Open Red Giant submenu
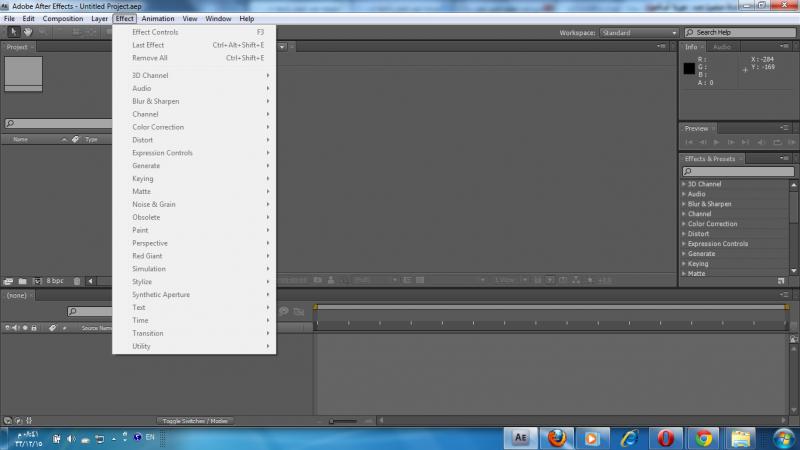Viewport: 800px width, 450px height. pos(194,256)
